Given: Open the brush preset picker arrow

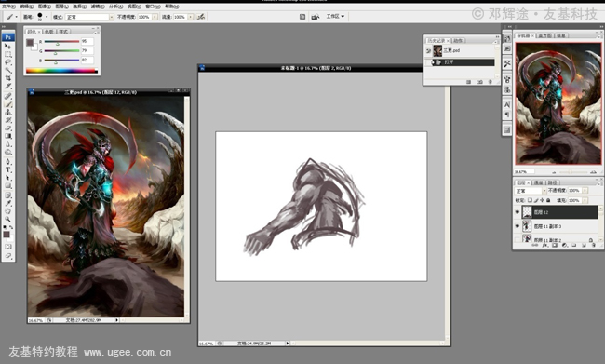Looking at the screenshot, I should pyautogui.click(x=47, y=17).
